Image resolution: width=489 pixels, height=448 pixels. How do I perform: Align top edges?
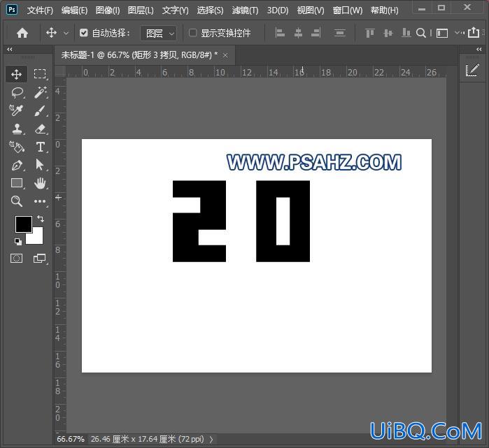(370, 33)
